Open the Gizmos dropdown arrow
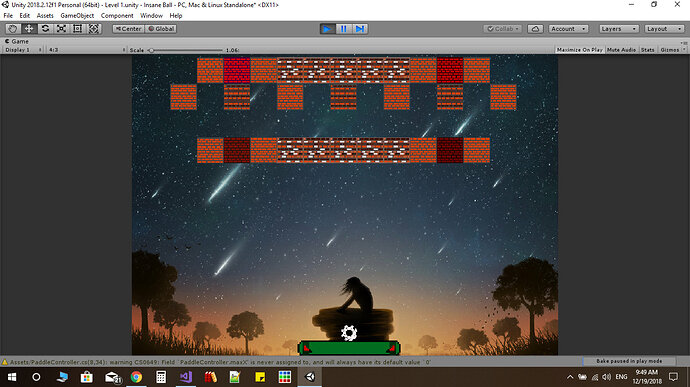Screen dimensions: 690x387 (x=684, y=50)
